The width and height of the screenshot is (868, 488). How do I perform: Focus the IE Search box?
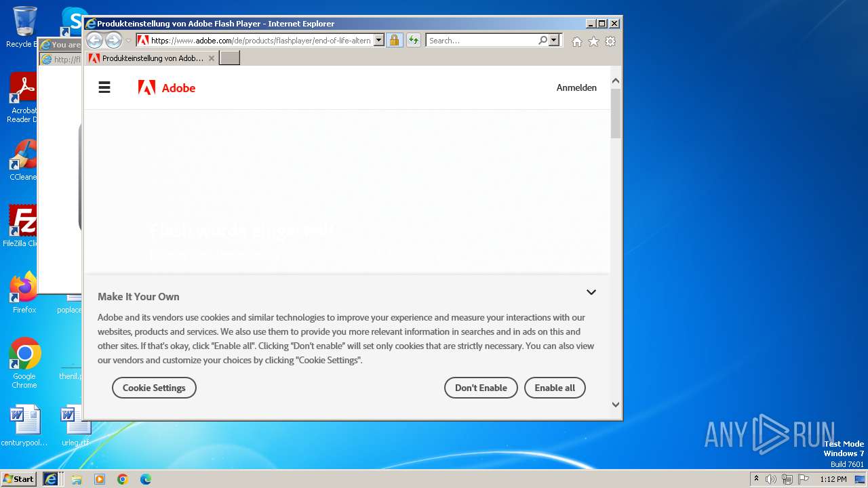(x=482, y=41)
